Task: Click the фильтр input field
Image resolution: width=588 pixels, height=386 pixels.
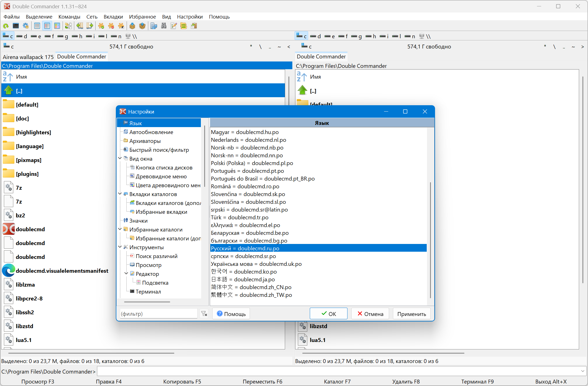Action: coord(158,314)
